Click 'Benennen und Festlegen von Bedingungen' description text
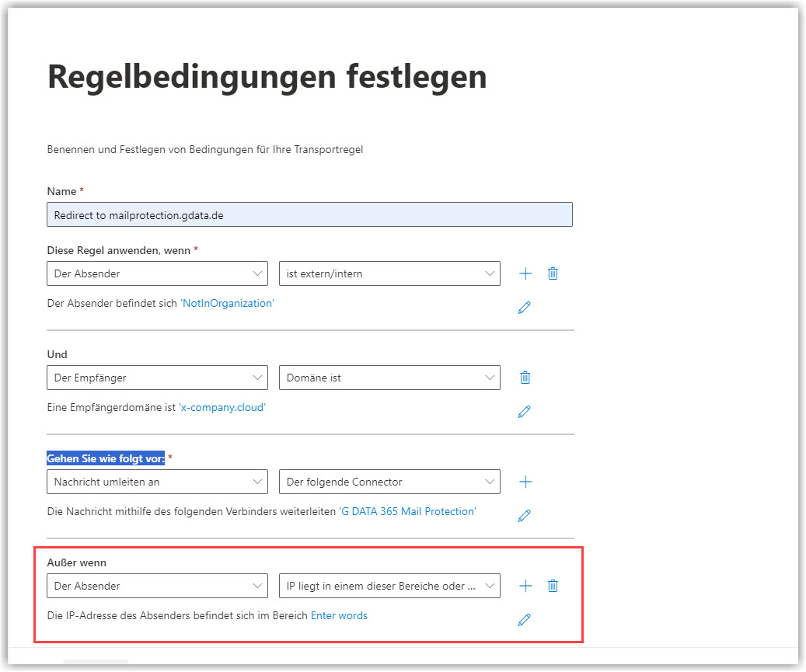Viewport: 806px width, 672px height. 205,149
